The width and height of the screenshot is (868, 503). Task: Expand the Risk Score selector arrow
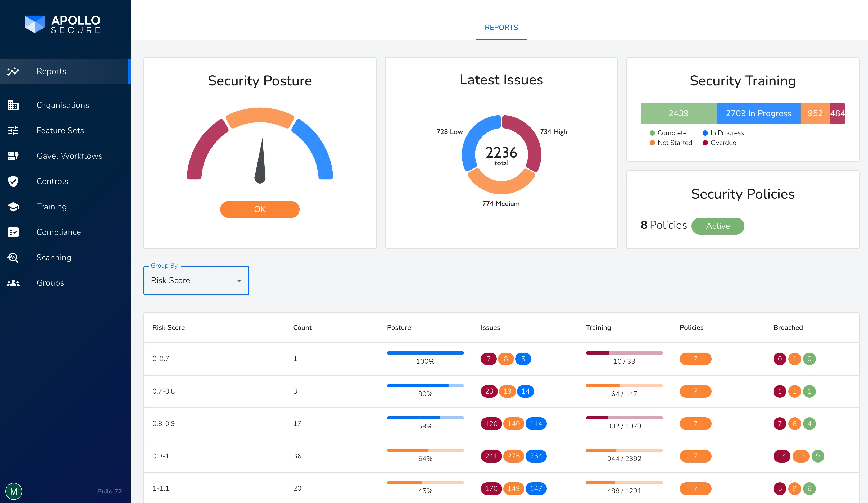pyautogui.click(x=239, y=281)
